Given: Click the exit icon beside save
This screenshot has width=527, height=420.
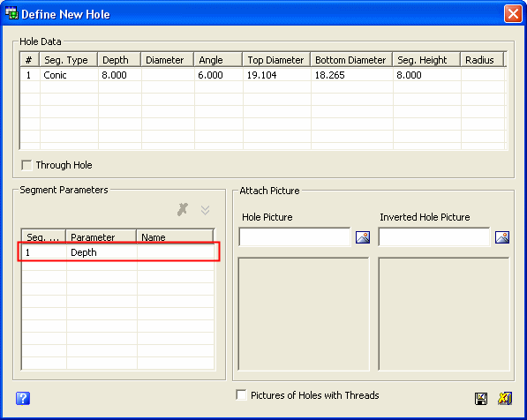Looking at the screenshot, I should tap(505, 399).
